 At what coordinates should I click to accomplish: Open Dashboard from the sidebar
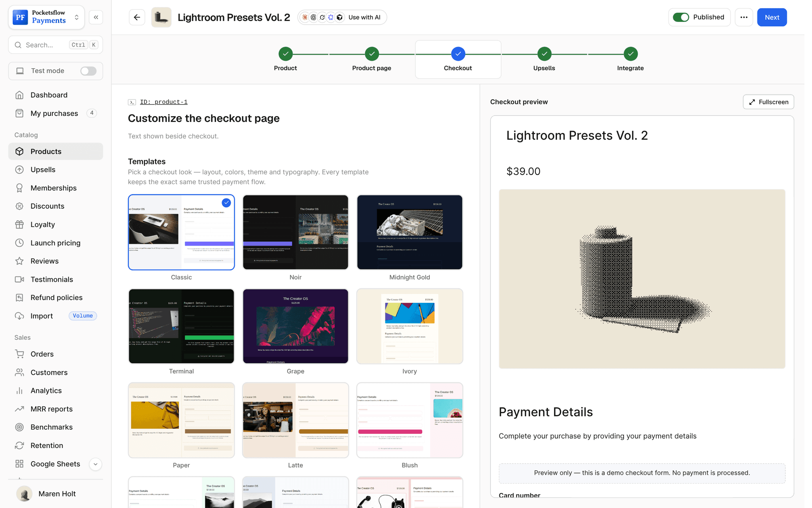click(56, 95)
